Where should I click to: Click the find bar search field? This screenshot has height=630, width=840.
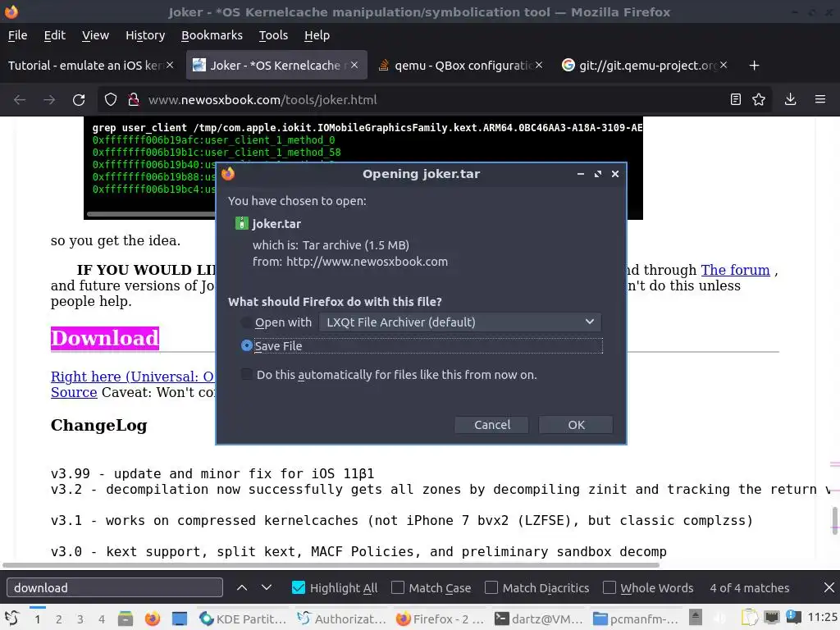click(x=115, y=587)
